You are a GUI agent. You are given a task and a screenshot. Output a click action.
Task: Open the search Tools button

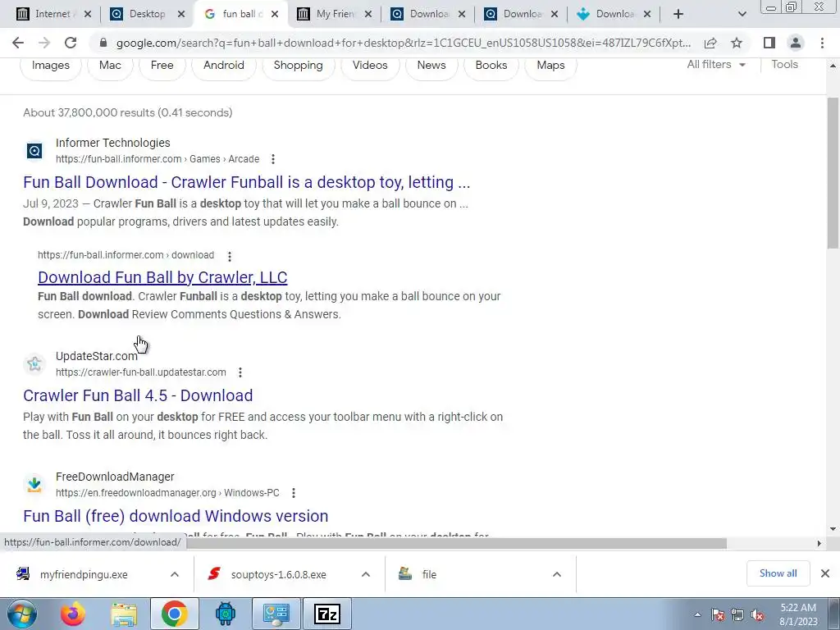[x=784, y=65]
